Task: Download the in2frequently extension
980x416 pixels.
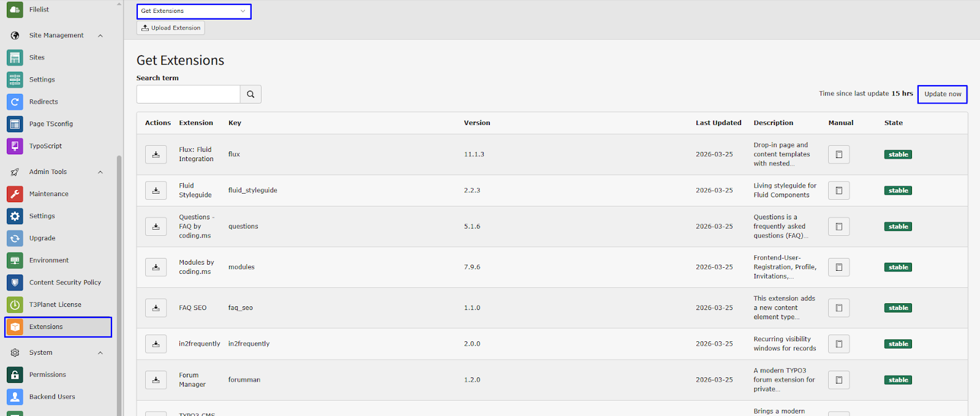Action: [x=156, y=344]
